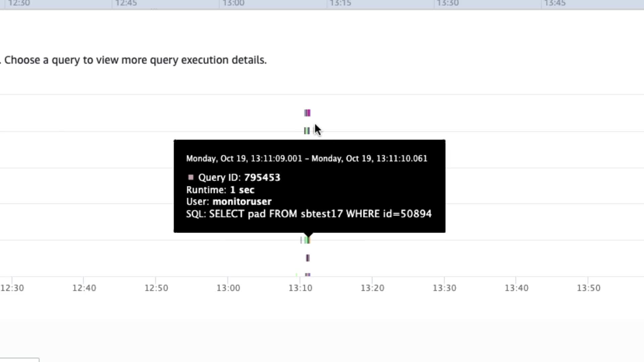Viewport: 644px width, 362px height.
Task: Click 13:30 on the top time ruler
Action: pos(448,3)
